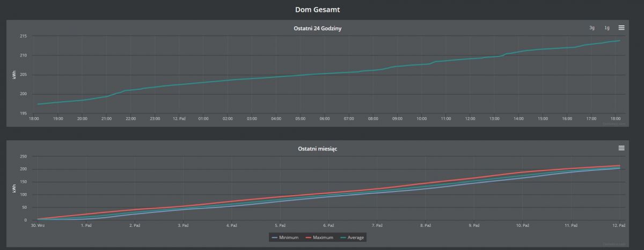Click the 05:00 time axis label
The width and height of the screenshot is (644, 250).
(x=301, y=118)
